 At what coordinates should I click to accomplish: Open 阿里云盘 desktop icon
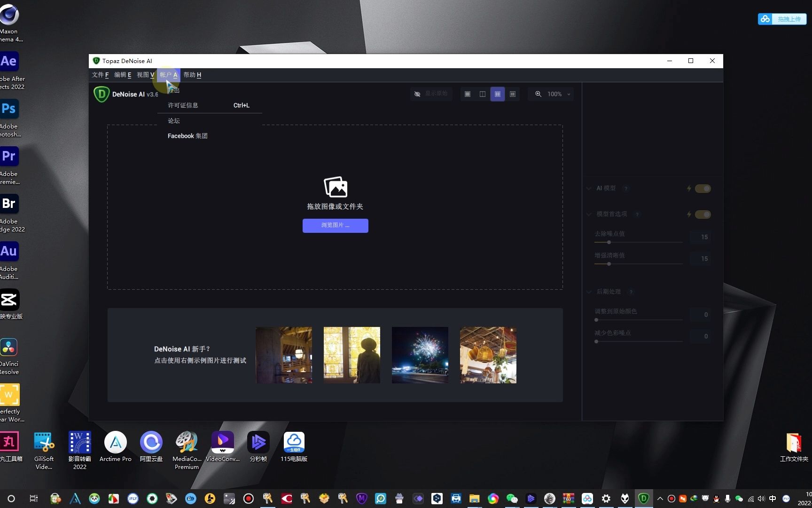click(x=151, y=447)
